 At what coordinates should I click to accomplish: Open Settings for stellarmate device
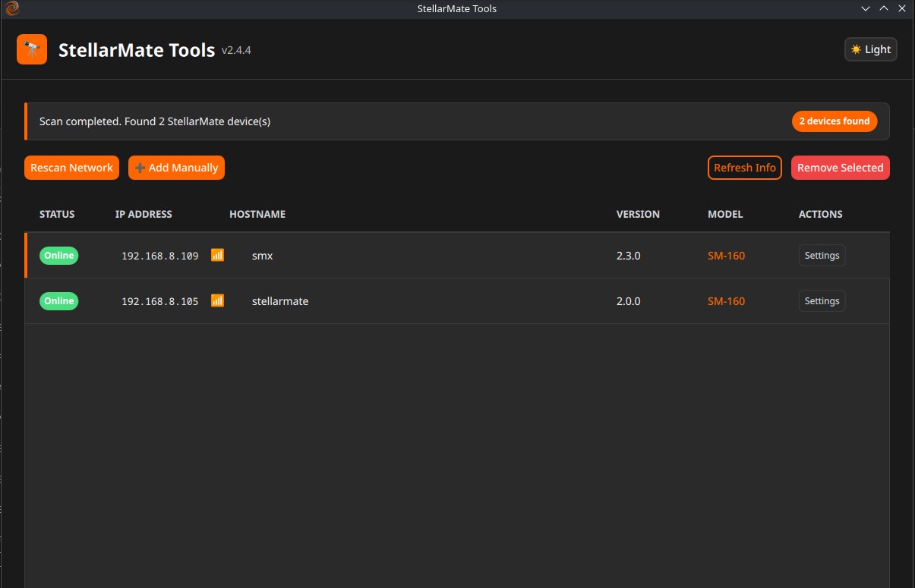[822, 301]
